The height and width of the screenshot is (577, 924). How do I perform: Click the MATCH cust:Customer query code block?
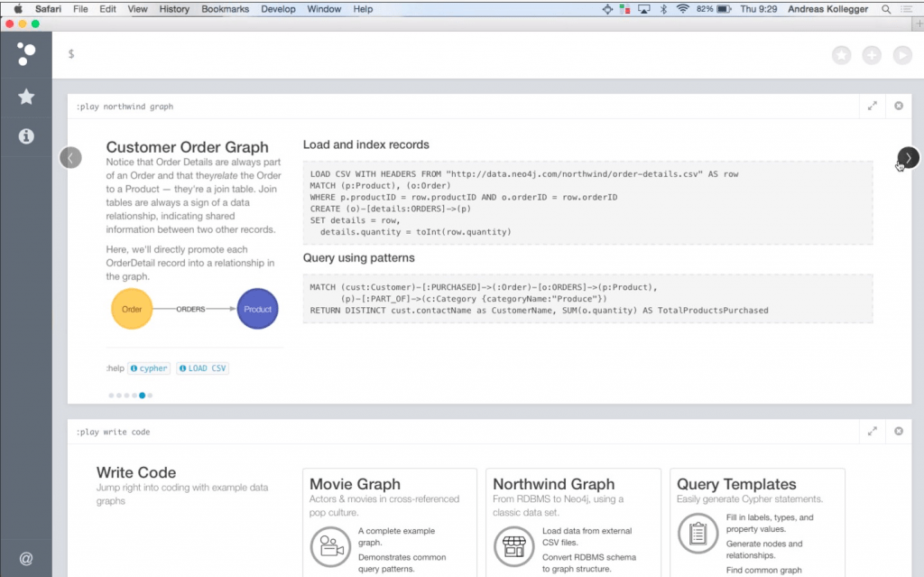coord(587,299)
